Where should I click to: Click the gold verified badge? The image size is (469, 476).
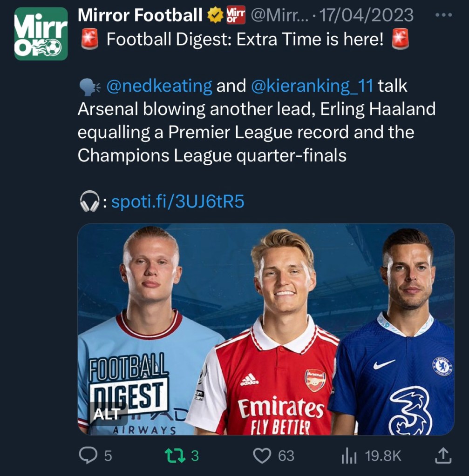[215, 16]
